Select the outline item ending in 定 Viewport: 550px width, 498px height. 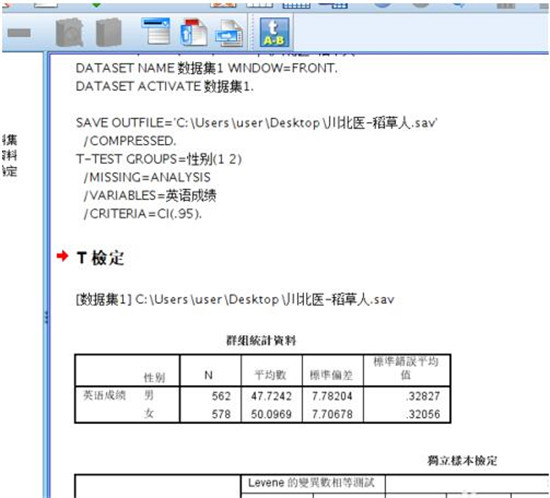pyautogui.click(x=9, y=171)
